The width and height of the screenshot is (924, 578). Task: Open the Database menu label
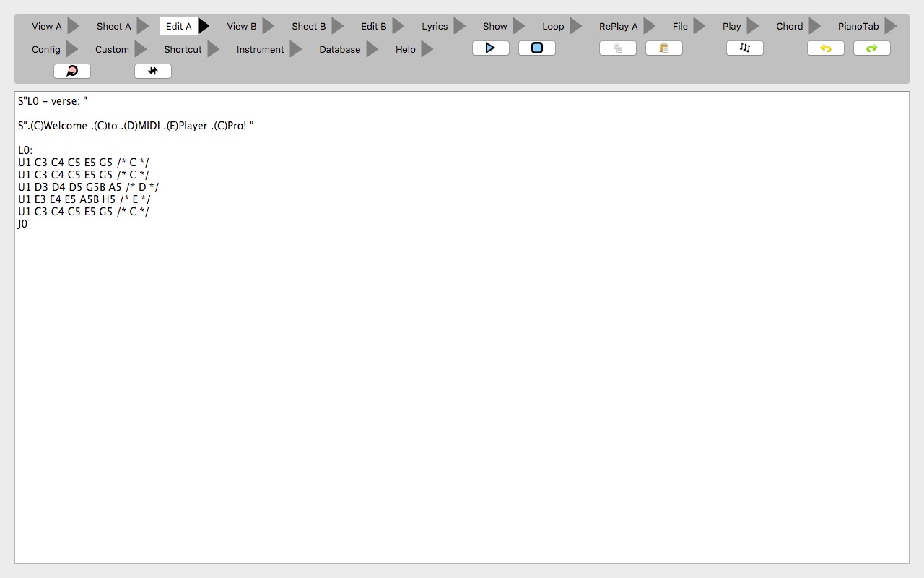point(339,50)
